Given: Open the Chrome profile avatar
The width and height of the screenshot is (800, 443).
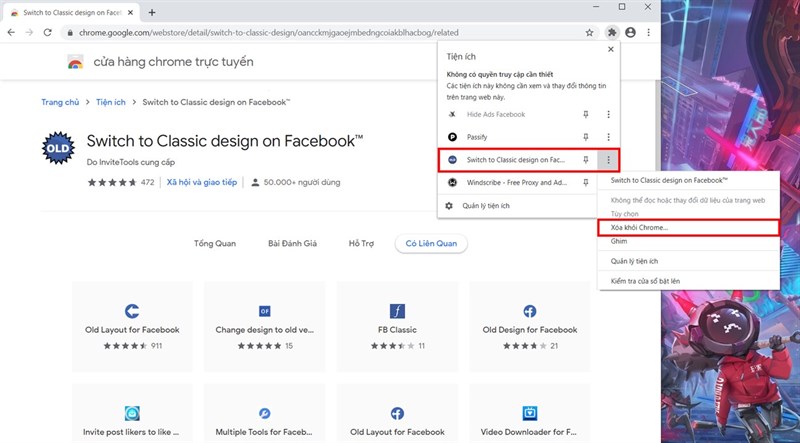Looking at the screenshot, I should (x=631, y=32).
